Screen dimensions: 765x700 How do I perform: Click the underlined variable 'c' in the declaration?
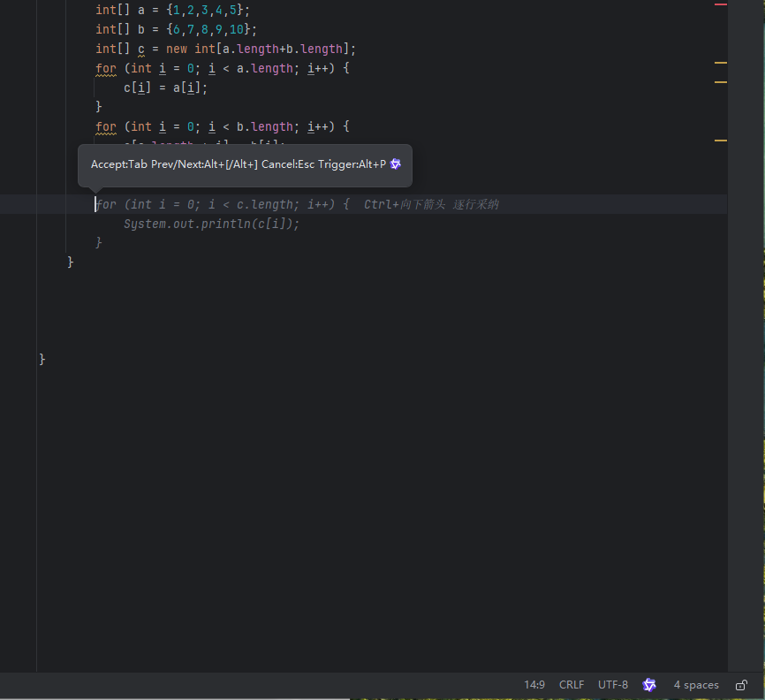141,49
